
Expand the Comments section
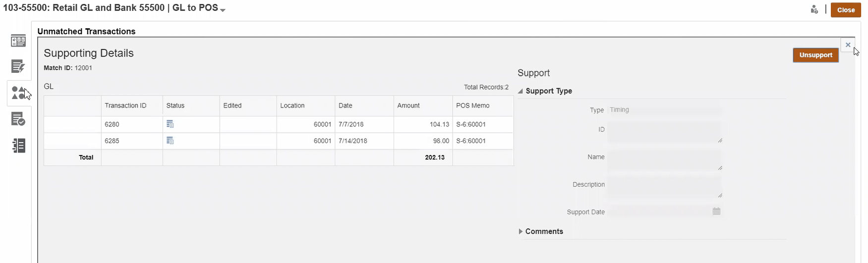pyautogui.click(x=521, y=231)
